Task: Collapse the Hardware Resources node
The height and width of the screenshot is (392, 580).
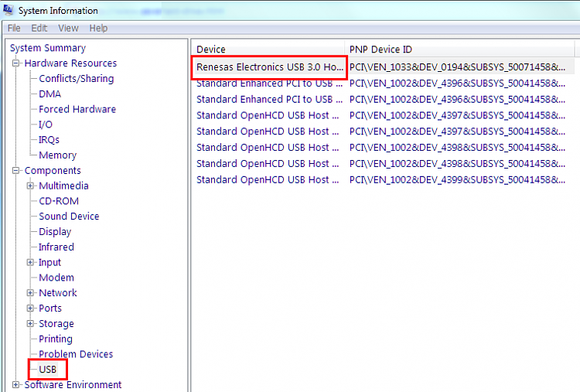Action: 15,63
